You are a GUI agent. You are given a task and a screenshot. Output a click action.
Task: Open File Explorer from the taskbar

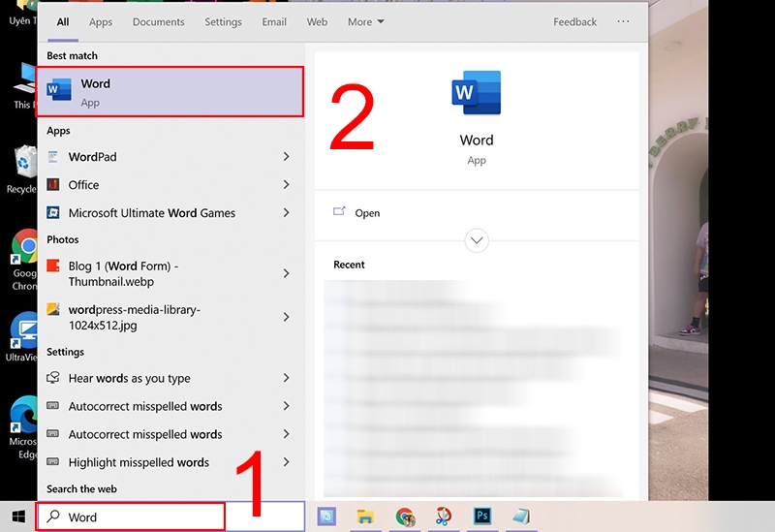tap(365, 516)
